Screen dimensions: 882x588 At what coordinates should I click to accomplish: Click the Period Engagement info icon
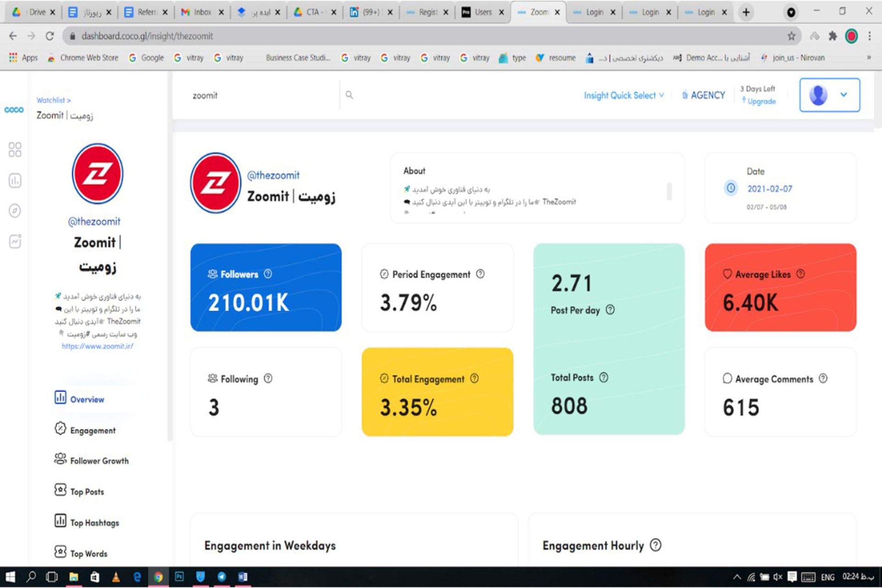(x=480, y=274)
